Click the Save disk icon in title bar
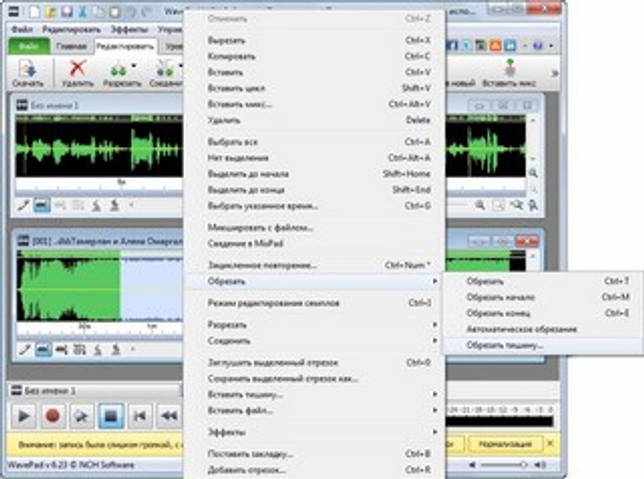 (67, 12)
